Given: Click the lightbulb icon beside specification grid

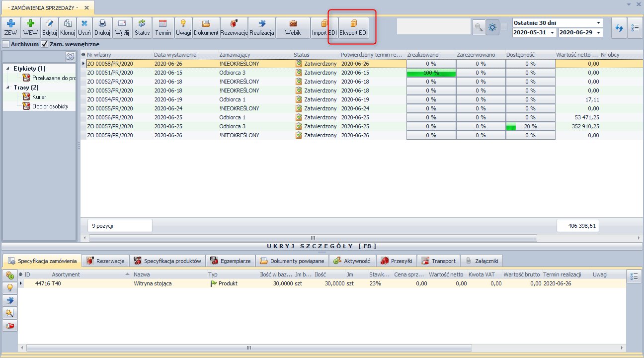Looking at the screenshot, I should pyautogui.click(x=10, y=288).
